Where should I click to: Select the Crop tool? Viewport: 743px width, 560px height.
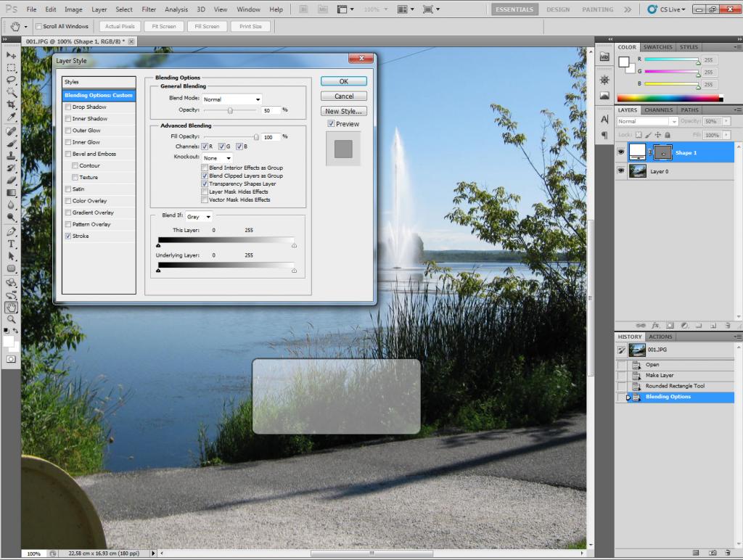(11, 104)
